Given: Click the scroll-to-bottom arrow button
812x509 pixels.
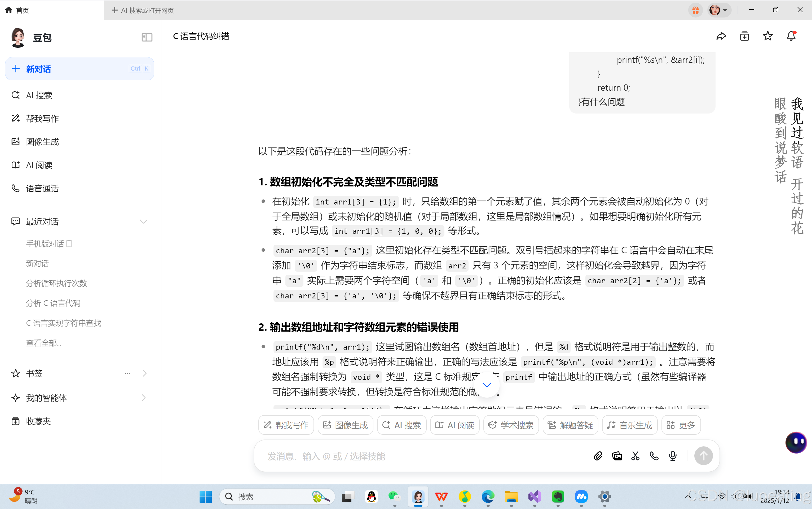Looking at the screenshot, I should pos(487,385).
